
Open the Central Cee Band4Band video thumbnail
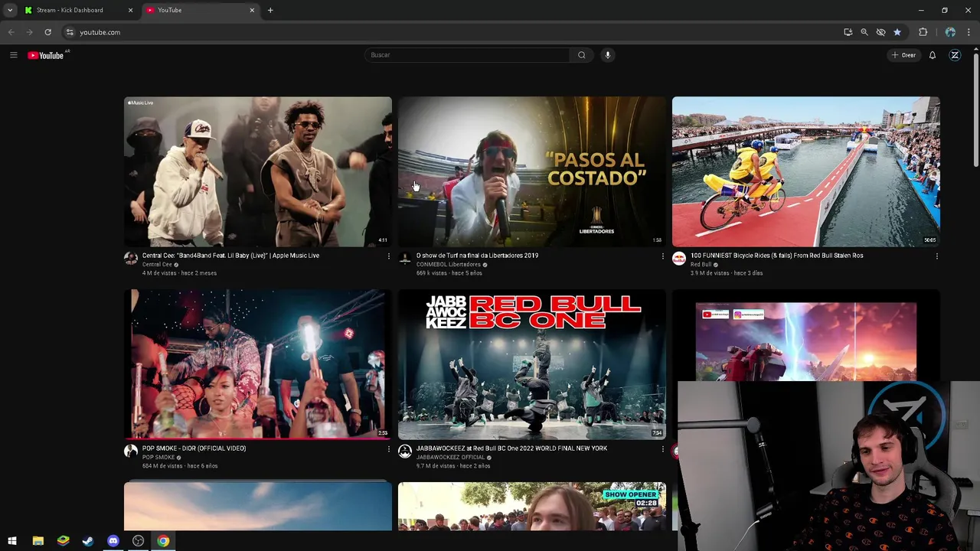[x=258, y=171]
